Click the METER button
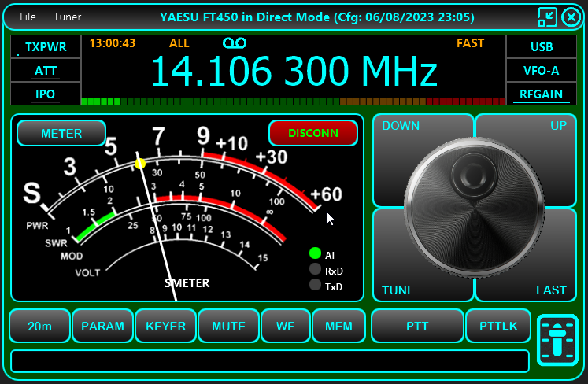Screen dimensions: 588x384 click(x=61, y=133)
